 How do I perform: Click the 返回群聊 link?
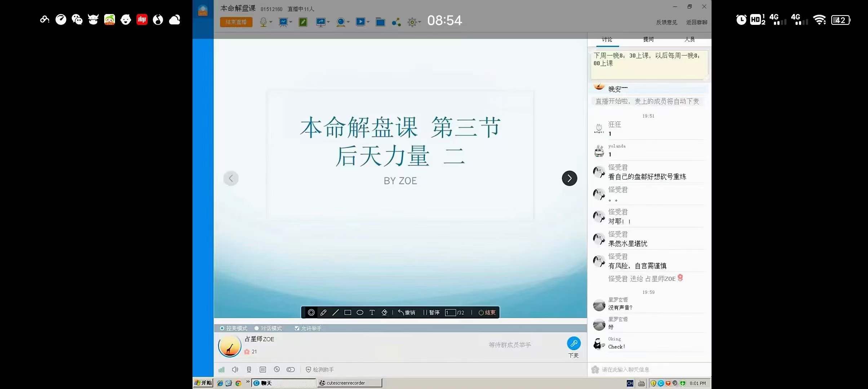pyautogui.click(x=696, y=22)
